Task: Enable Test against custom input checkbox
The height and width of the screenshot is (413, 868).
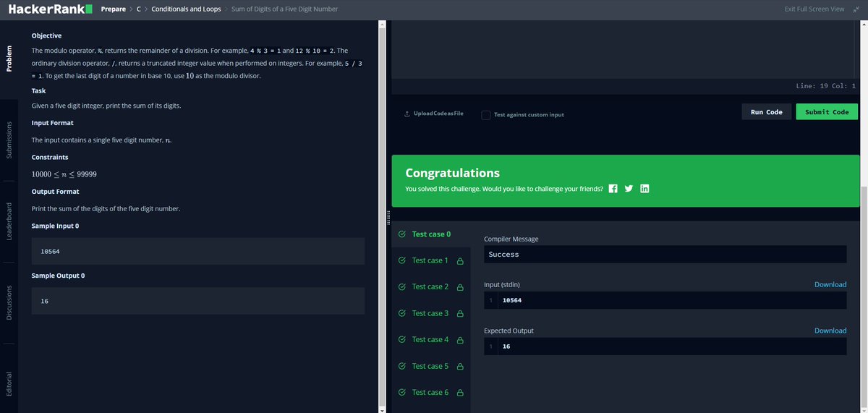Action: (x=486, y=115)
